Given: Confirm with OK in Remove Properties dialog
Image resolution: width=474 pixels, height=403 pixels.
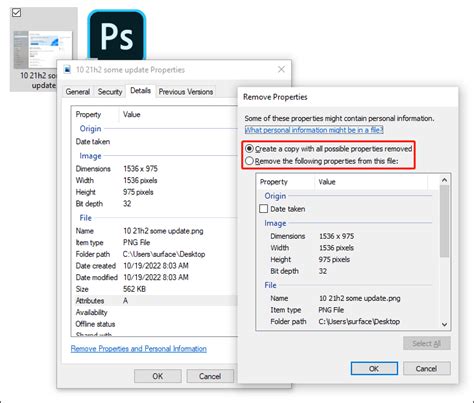Looking at the screenshot, I should click(374, 369).
